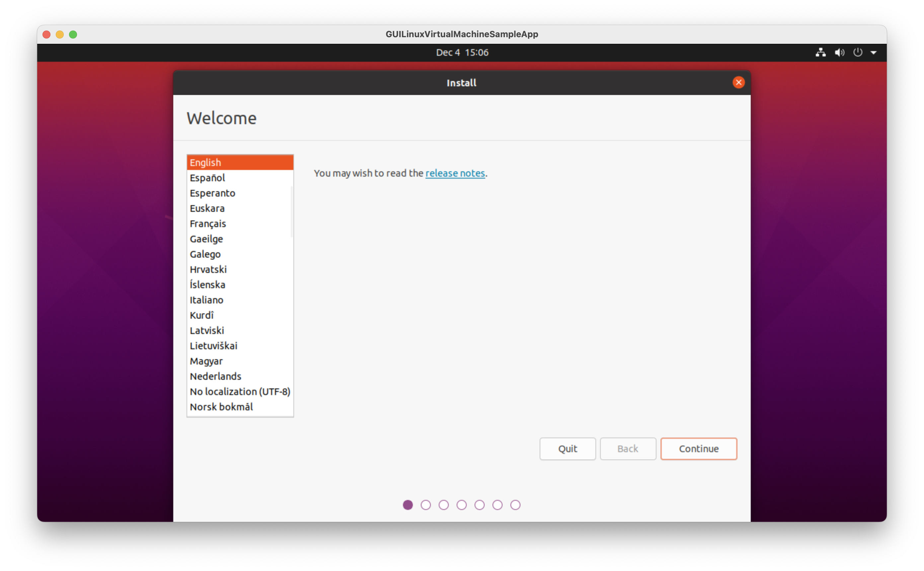Select Gaeilge language
The height and width of the screenshot is (571, 924).
tap(240, 239)
